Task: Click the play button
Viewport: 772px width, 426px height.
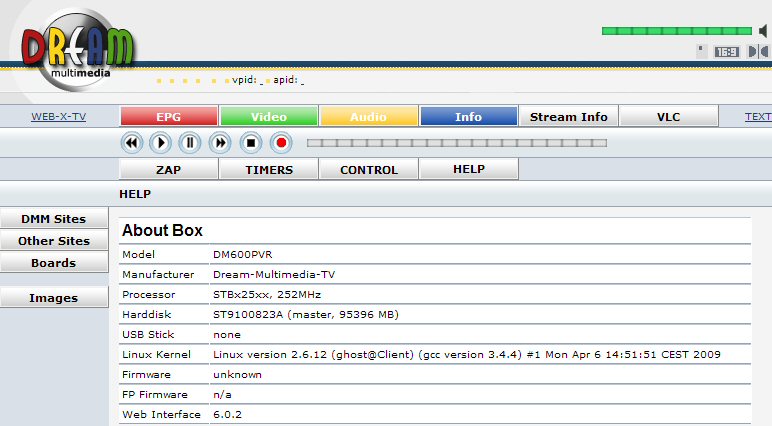Action: (x=161, y=143)
